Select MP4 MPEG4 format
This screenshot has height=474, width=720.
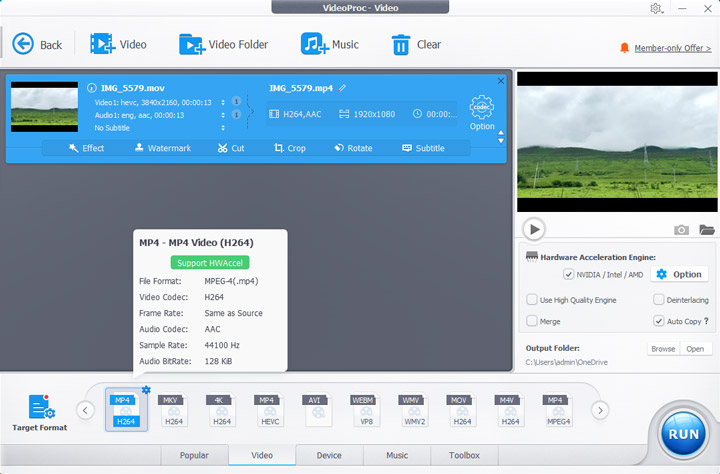[x=558, y=410]
